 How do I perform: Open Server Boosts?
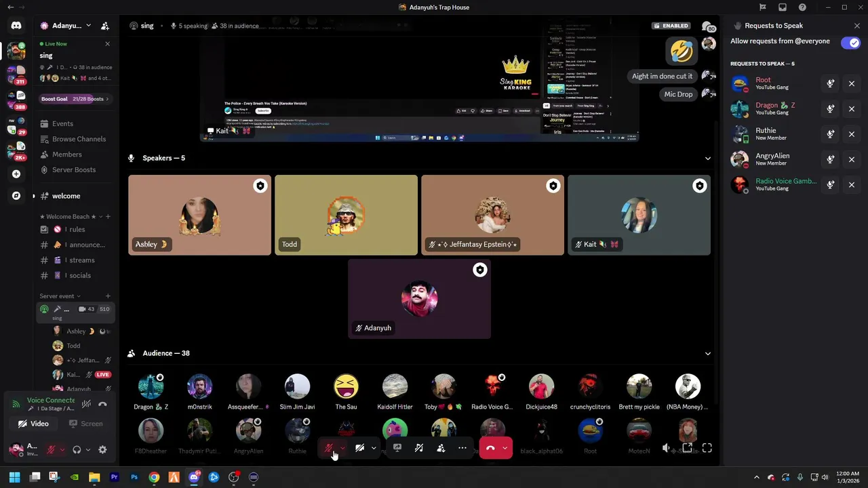75,169
